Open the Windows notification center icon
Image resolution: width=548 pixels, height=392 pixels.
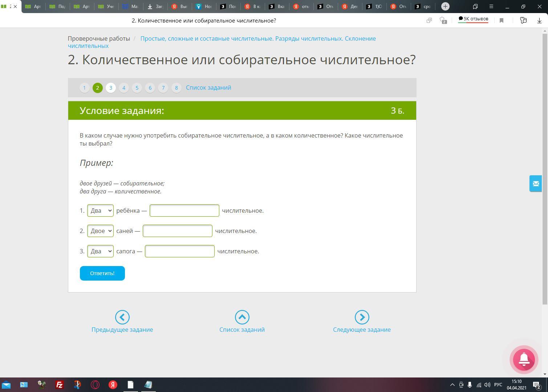[x=537, y=385]
